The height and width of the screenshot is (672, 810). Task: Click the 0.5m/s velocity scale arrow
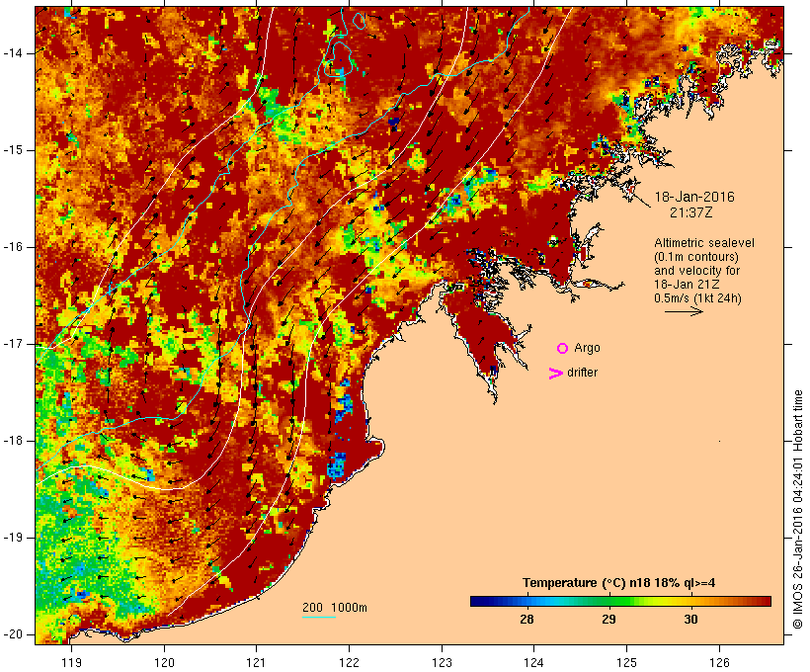pos(684,311)
